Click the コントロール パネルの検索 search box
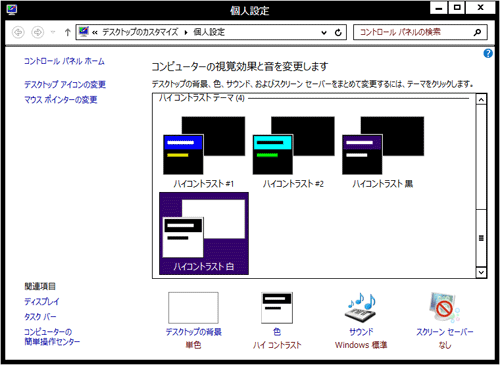Image resolution: width=500 pixels, height=365 pixels. [420, 32]
